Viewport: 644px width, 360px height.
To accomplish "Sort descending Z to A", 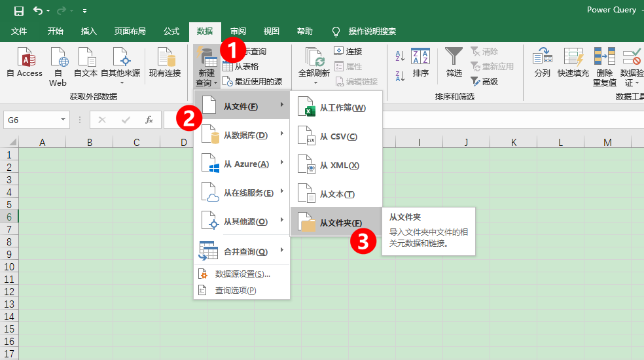I will tap(400, 76).
